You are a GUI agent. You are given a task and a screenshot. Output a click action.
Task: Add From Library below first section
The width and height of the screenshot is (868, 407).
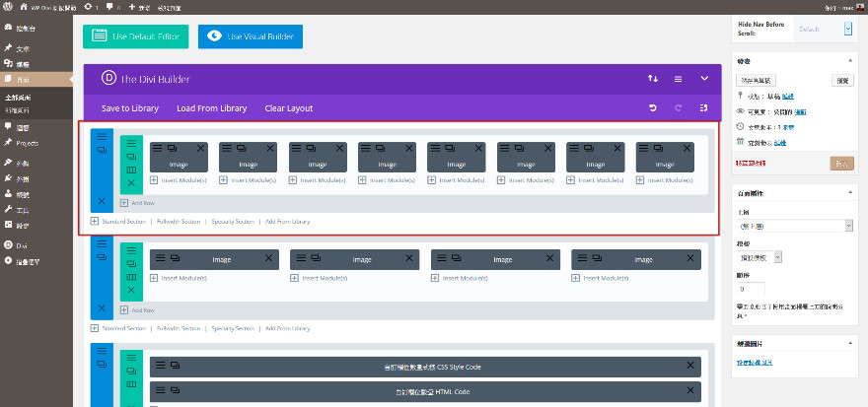pos(287,221)
